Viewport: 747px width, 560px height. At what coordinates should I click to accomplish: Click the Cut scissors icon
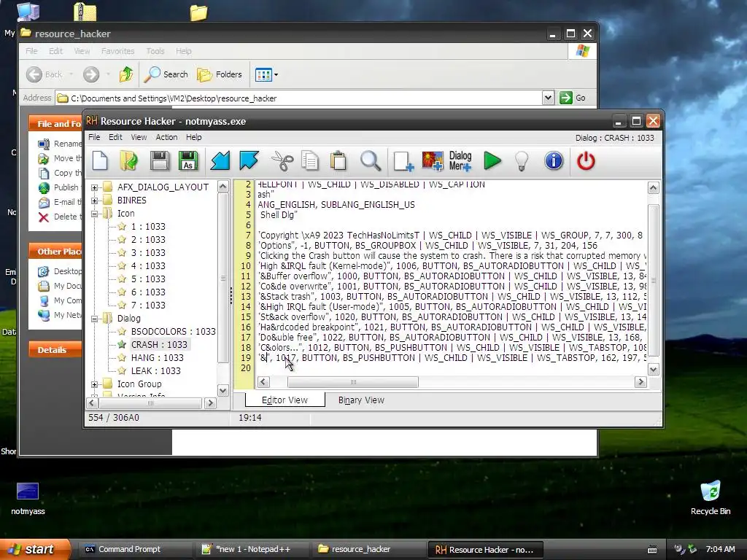[x=282, y=161]
